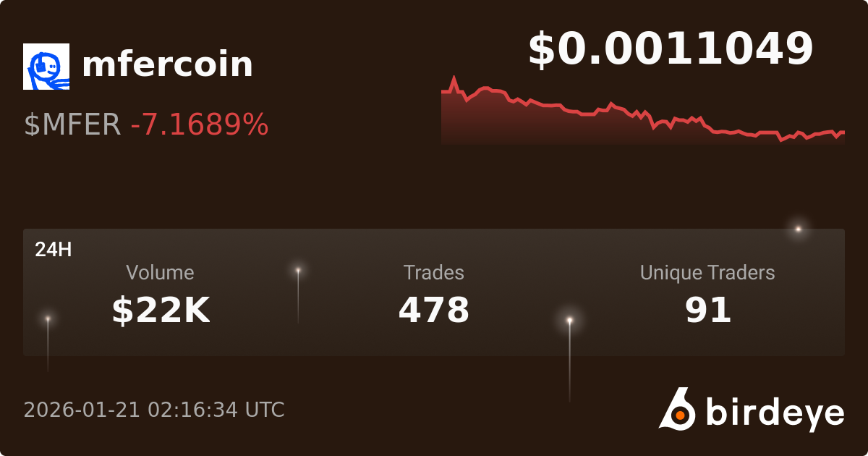Viewport: 868px width, 456px height.
Task: Select the 24H timeframe label
Action: pos(53,250)
